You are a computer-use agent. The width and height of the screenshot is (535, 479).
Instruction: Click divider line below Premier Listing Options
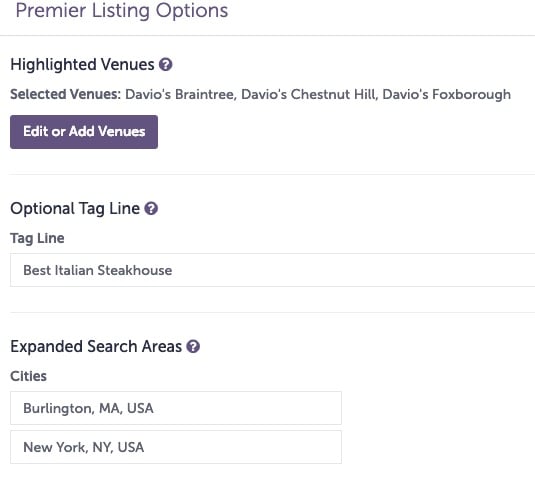point(268,35)
